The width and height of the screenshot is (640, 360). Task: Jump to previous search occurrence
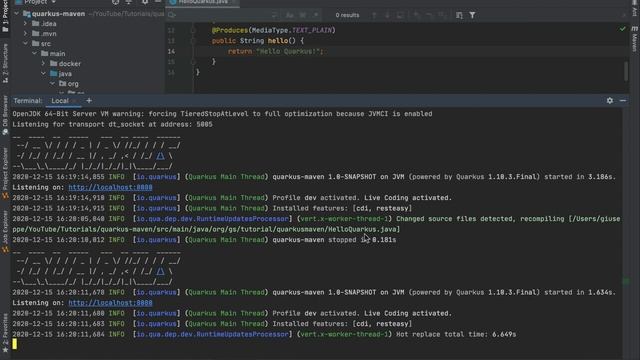point(374,15)
